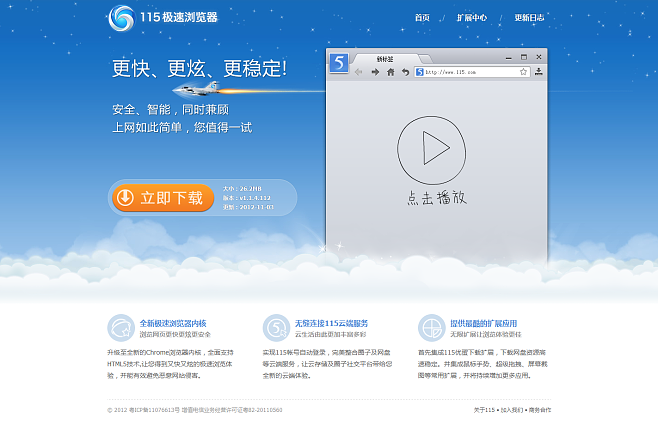Click the ICP license text in footer

tap(195, 410)
